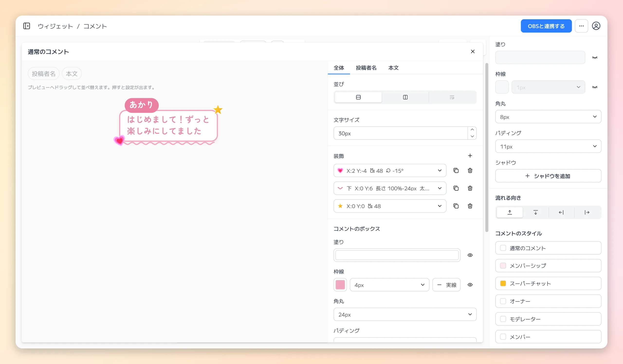This screenshot has width=623, height=364.
Task: Expand the star decoration dropdown
Action: pos(390,206)
